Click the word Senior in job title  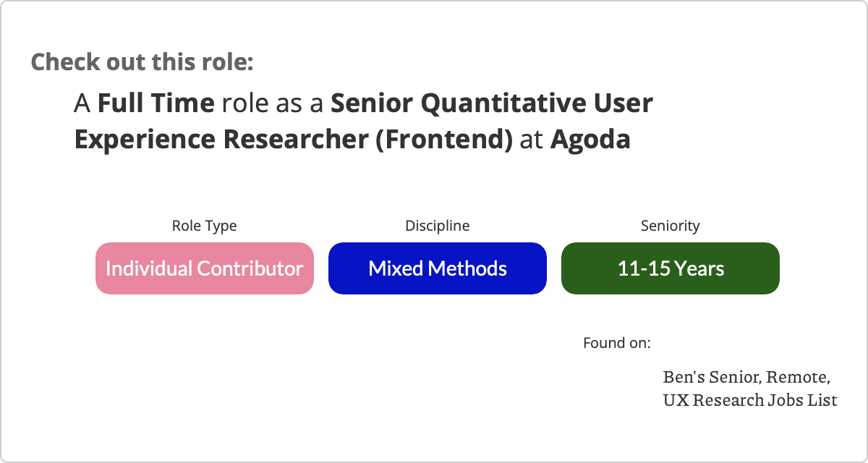[372, 103]
